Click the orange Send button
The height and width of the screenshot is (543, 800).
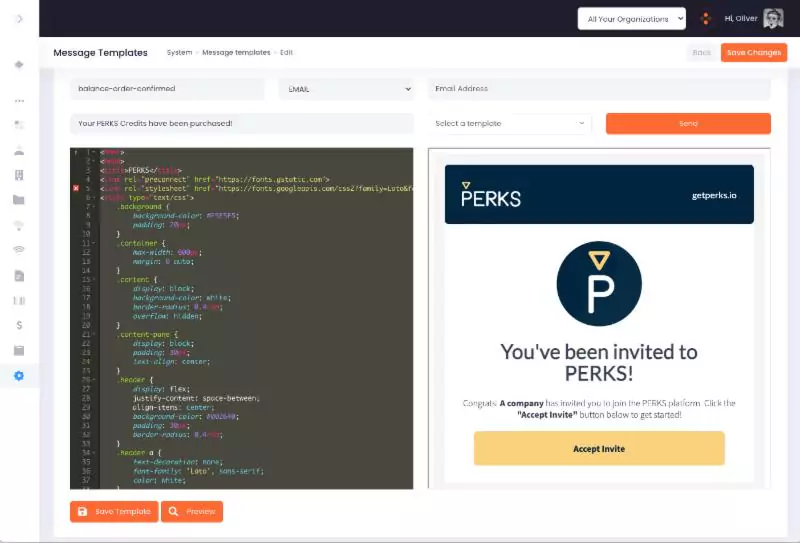click(688, 124)
